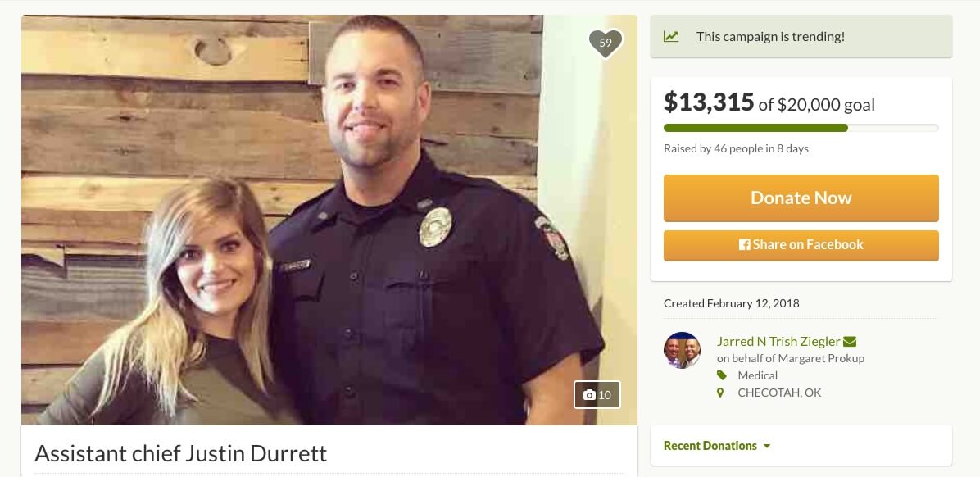Click the arrow next to Recent Donations
980x477 pixels.
pyautogui.click(x=767, y=447)
